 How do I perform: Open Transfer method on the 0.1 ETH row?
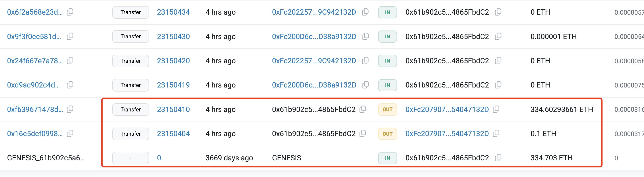tap(130, 134)
